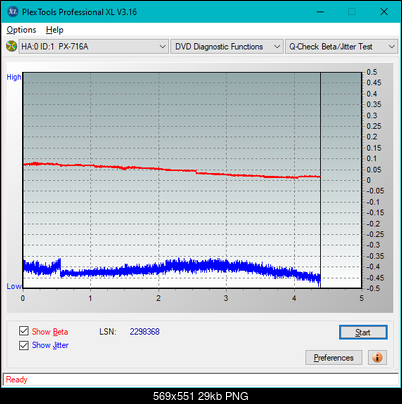
Task: Select the LSN value 2298368
Action: [145, 332]
